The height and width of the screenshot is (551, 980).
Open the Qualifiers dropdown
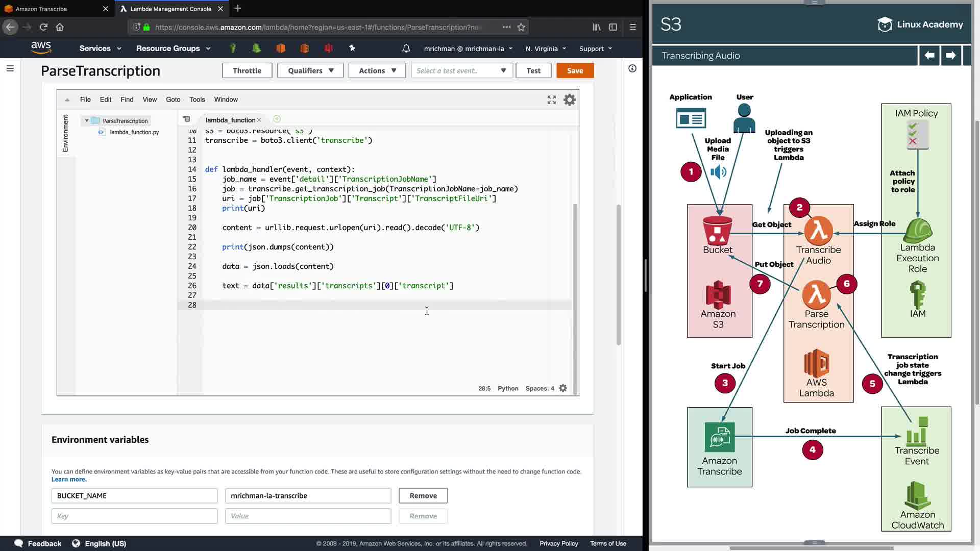pos(310,71)
